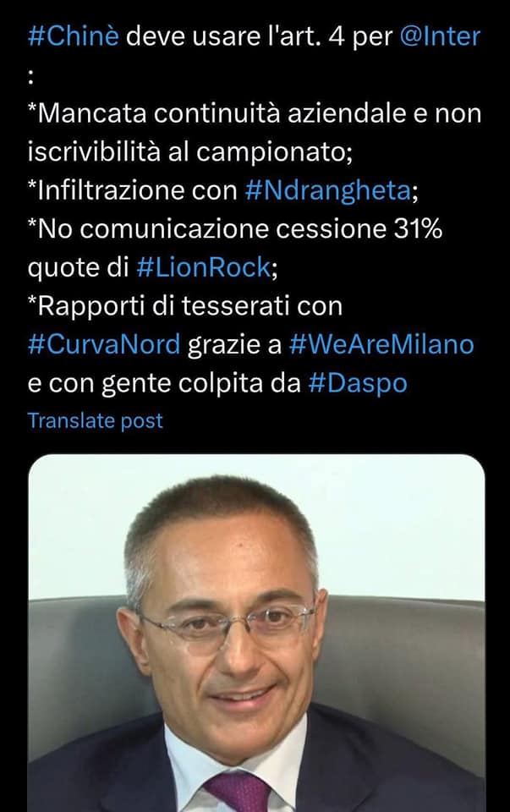Image resolution: width=510 pixels, height=812 pixels.
Task: Tap the #Ndrangheta hashtag
Action: pos(328,190)
